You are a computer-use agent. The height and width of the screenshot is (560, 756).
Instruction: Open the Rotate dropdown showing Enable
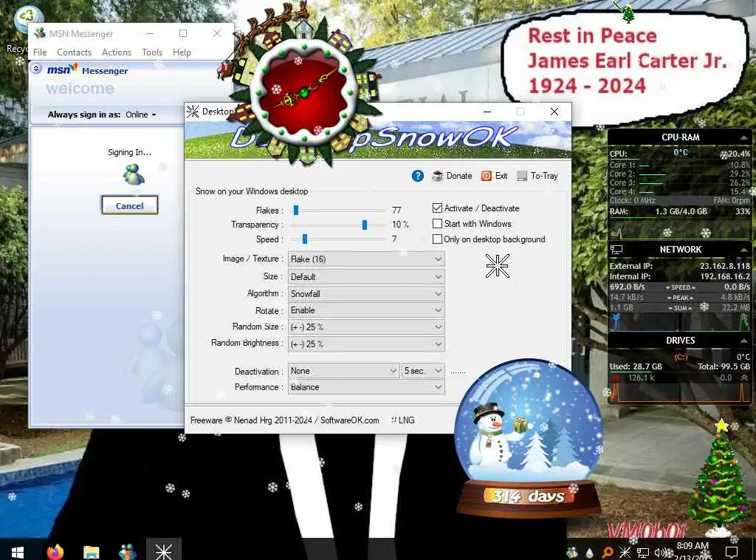pyautogui.click(x=366, y=310)
